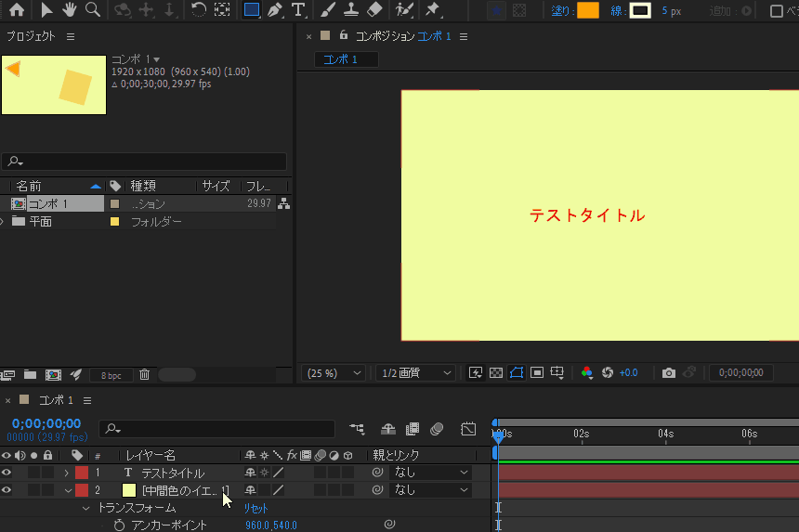
Task: Click the project search field
Action: (x=144, y=162)
